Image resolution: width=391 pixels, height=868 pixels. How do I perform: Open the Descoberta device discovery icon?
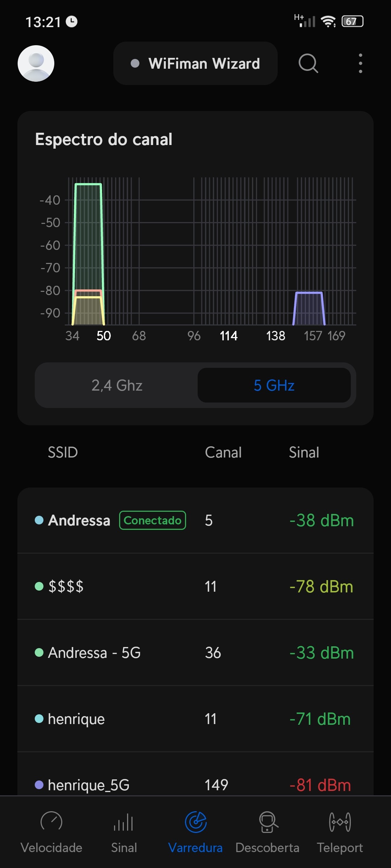click(x=268, y=822)
